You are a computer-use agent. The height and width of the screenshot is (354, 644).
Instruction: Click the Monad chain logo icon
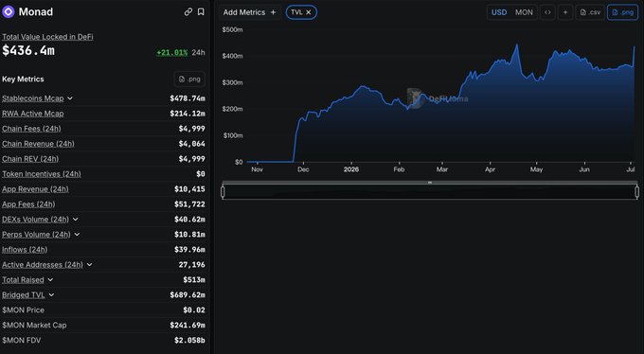9,11
